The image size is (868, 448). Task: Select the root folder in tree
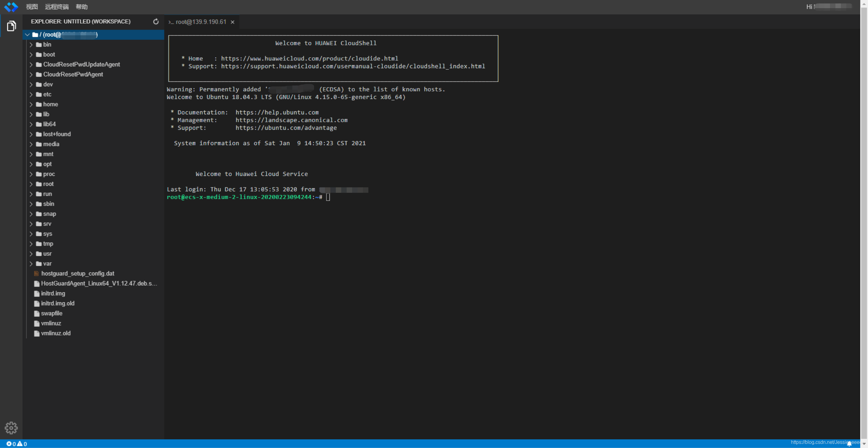tap(93, 184)
